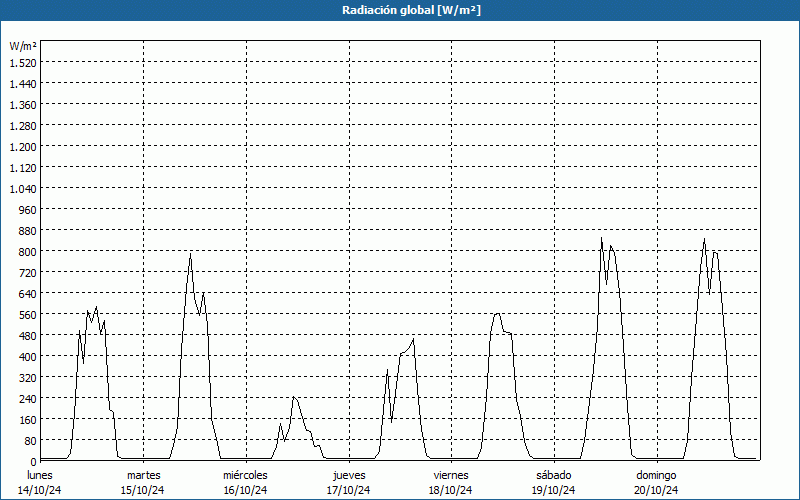Click the date 17/10/24
The height and width of the screenshot is (500, 800).
348,490
